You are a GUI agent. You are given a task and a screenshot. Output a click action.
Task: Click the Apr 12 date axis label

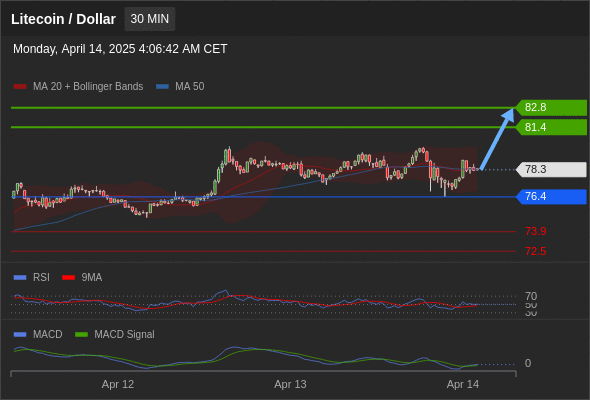[118, 385]
